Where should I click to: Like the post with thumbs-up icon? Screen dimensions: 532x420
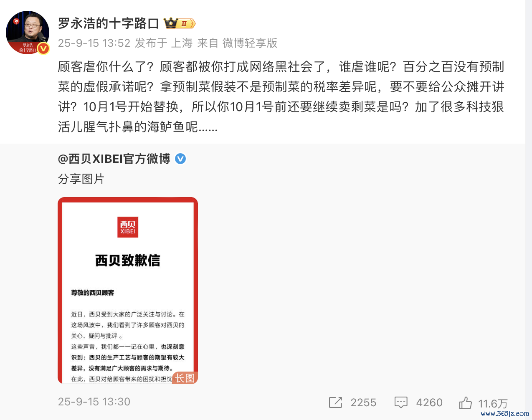click(x=465, y=403)
